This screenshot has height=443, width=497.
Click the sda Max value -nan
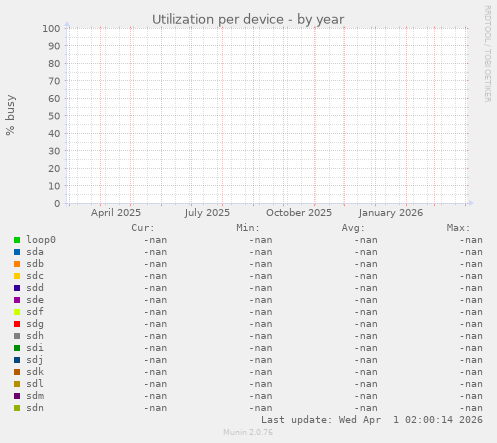(471, 252)
